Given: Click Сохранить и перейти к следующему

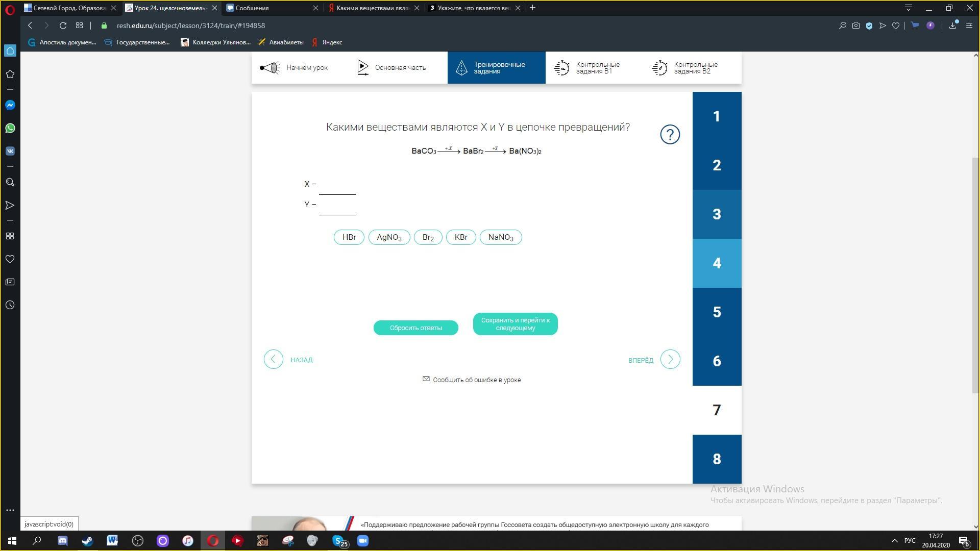Looking at the screenshot, I should (x=515, y=324).
